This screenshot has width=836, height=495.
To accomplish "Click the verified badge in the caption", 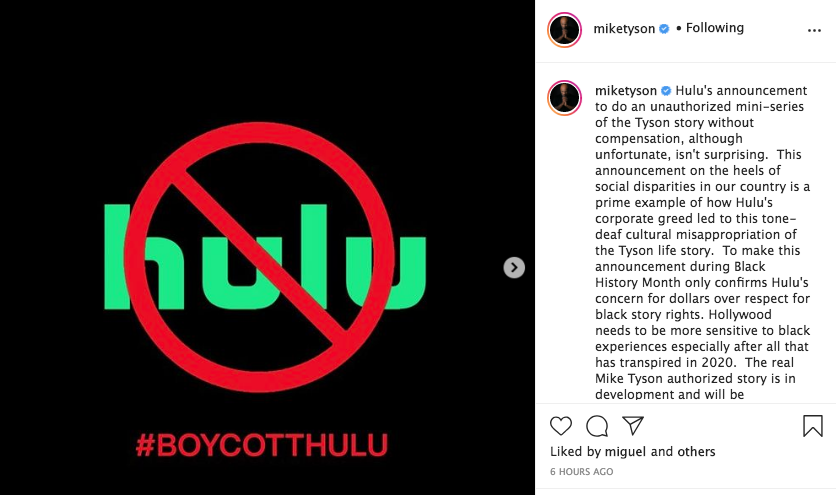I will pos(666,91).
